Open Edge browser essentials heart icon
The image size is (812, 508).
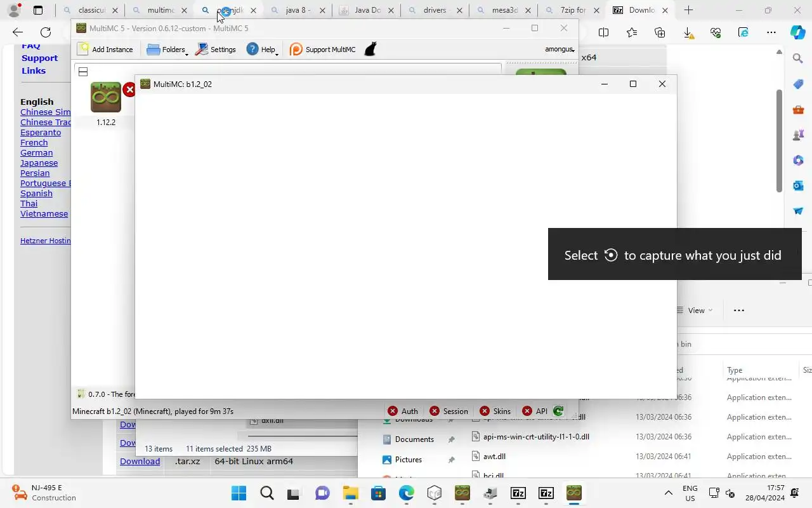tap(716, 32)
